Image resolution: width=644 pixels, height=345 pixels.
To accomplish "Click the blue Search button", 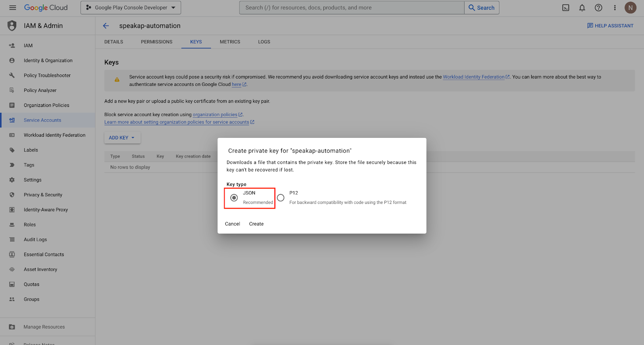I will tap(482, 8).
